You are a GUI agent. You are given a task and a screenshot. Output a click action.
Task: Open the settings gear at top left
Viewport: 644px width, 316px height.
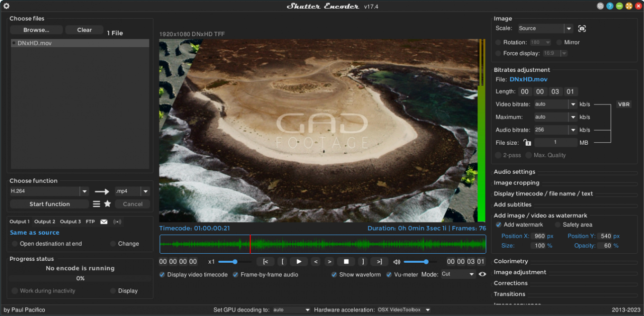(6, 6)
